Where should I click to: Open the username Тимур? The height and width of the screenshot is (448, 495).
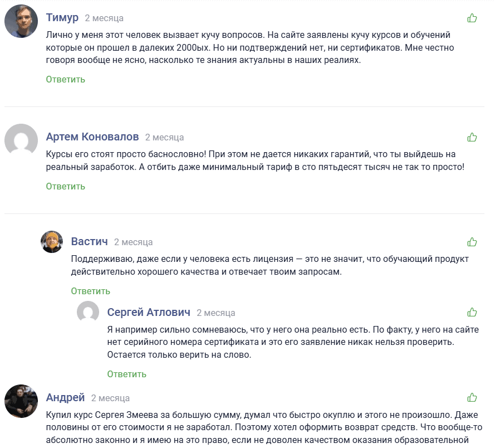(62, 18)
